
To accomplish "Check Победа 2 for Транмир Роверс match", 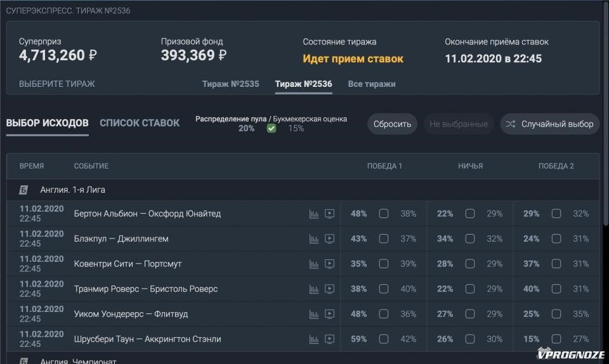I will point(556,289).
